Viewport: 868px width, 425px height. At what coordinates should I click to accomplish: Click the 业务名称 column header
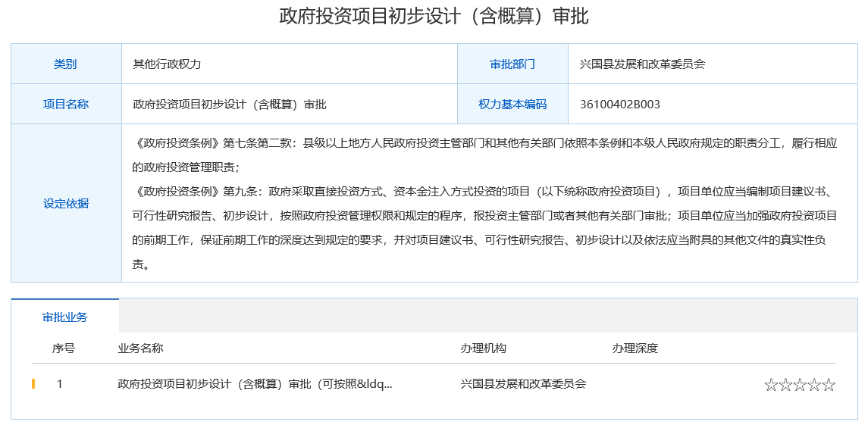140,348
